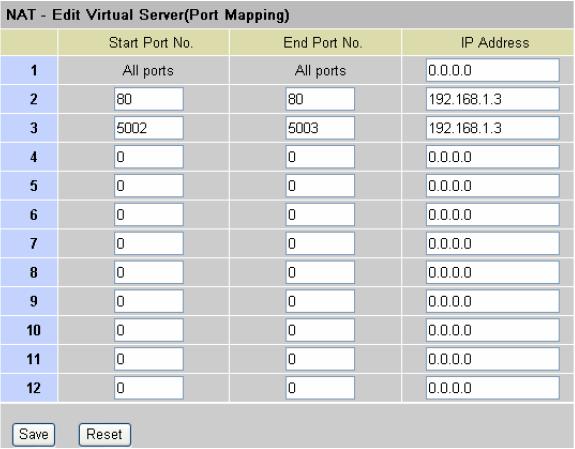Focus the row 10 Start Port field
Screen dimensions: 575x449
tap(149, 330)
